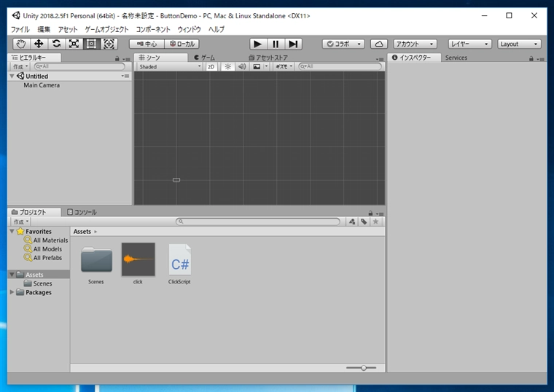Open the Hierarchy Create dropdown
554x392 pixels.
pyautogui.click(x=20, y=66)
